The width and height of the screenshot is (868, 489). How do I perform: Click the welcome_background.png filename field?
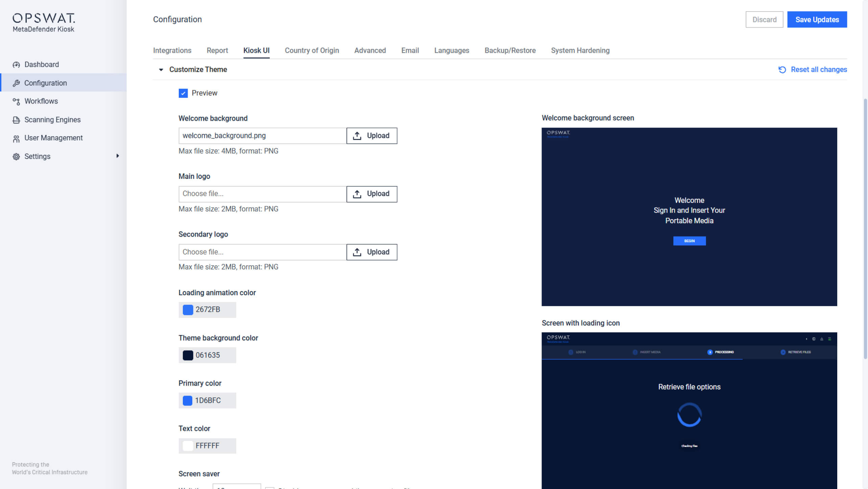coord(262,135)
